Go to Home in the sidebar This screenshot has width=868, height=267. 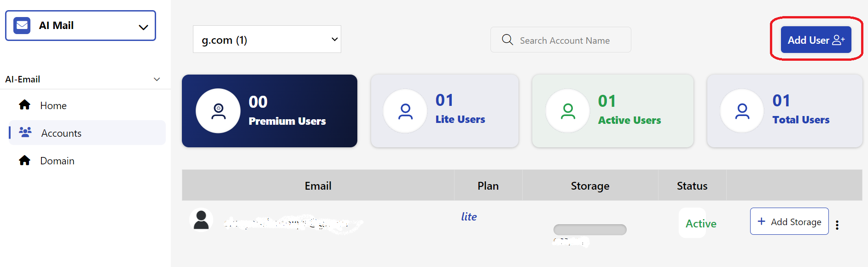(x=53, y=105)
